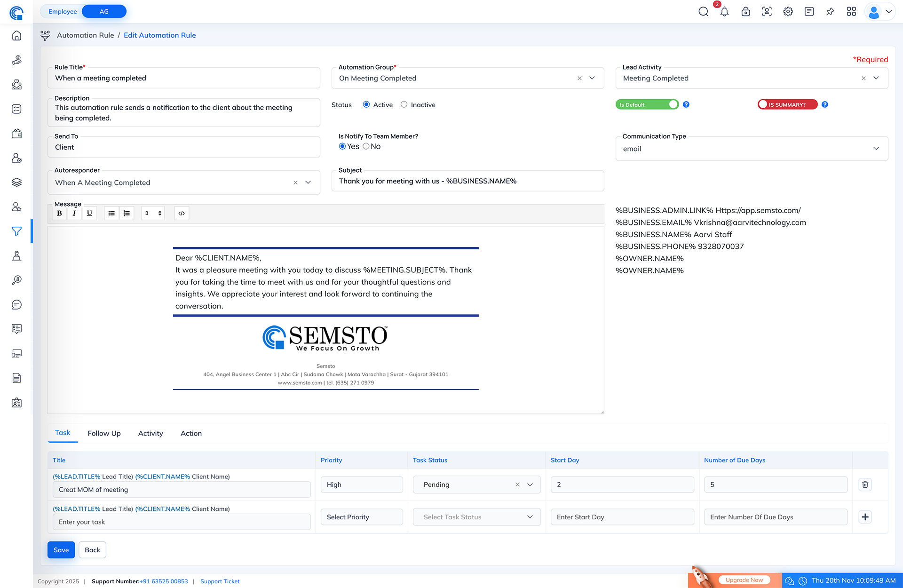
Task: Choose No for notify team member
Action: pos(366,146)
